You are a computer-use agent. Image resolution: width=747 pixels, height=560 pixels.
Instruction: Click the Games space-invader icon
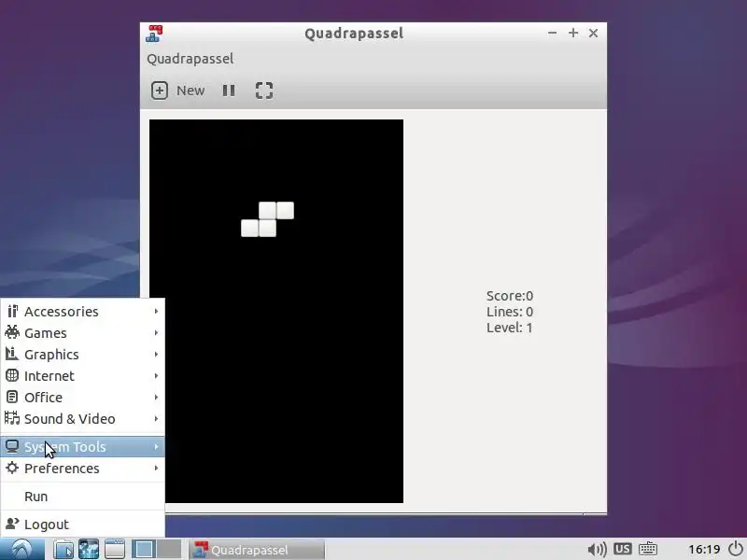point(12,332)
